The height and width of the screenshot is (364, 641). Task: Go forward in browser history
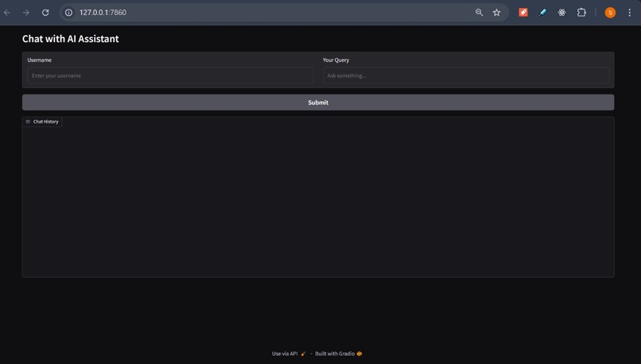pyautogui.click(x=26, y=13)
